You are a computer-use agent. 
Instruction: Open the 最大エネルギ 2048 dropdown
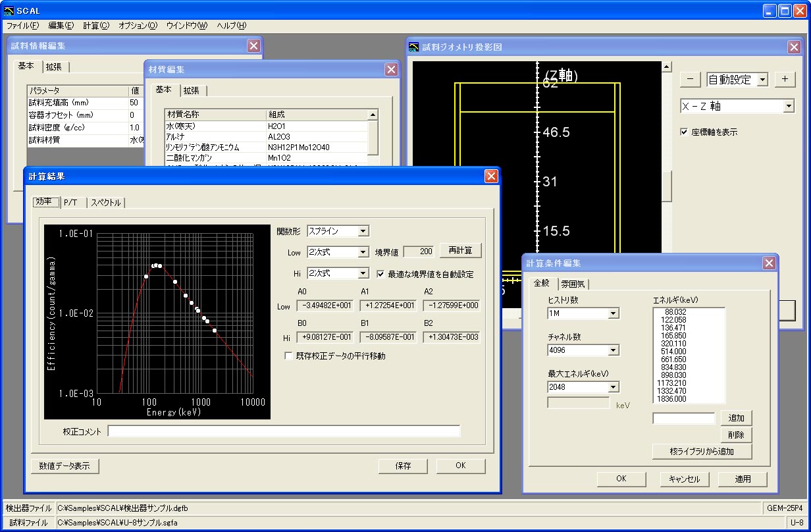coord(614,387)
